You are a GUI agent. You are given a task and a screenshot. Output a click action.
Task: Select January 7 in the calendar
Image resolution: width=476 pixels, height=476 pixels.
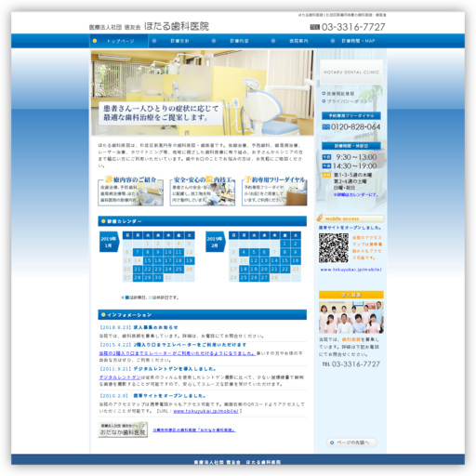(138, 252)
